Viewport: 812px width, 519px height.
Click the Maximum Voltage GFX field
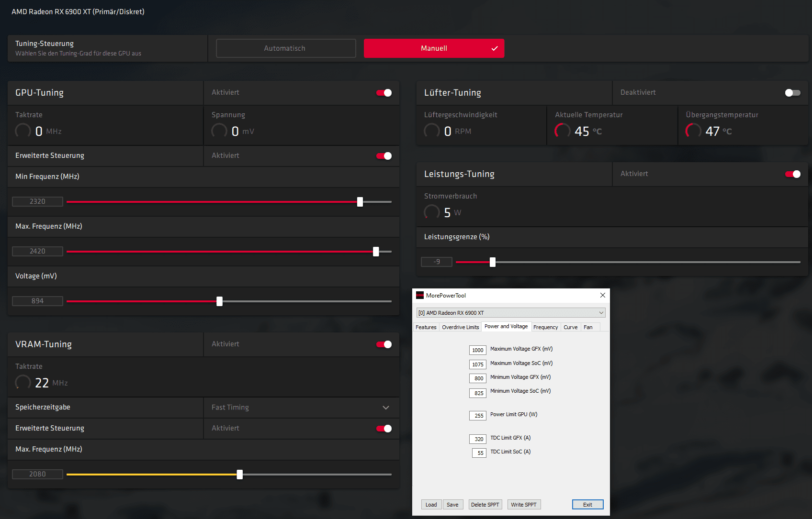[478, 350]
